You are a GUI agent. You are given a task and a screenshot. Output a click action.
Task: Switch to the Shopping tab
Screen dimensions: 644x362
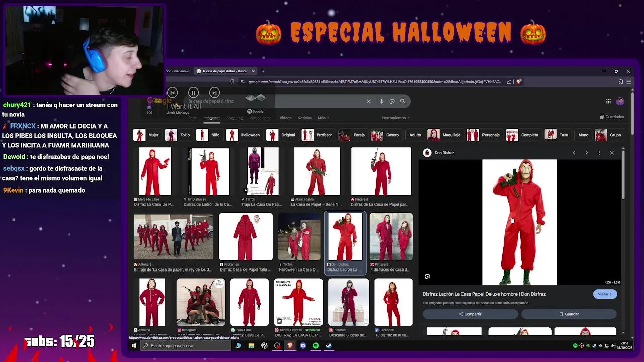[234, 118]
